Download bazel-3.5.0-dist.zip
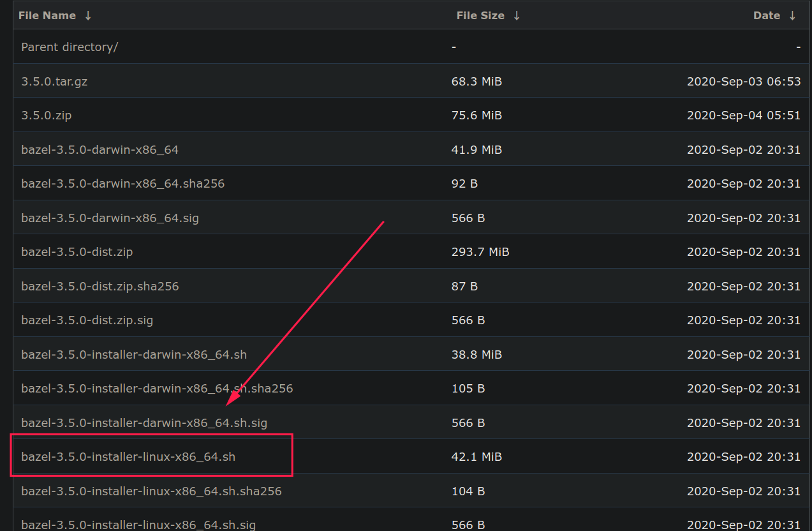 pyautogui.click(x=77, y=252)
